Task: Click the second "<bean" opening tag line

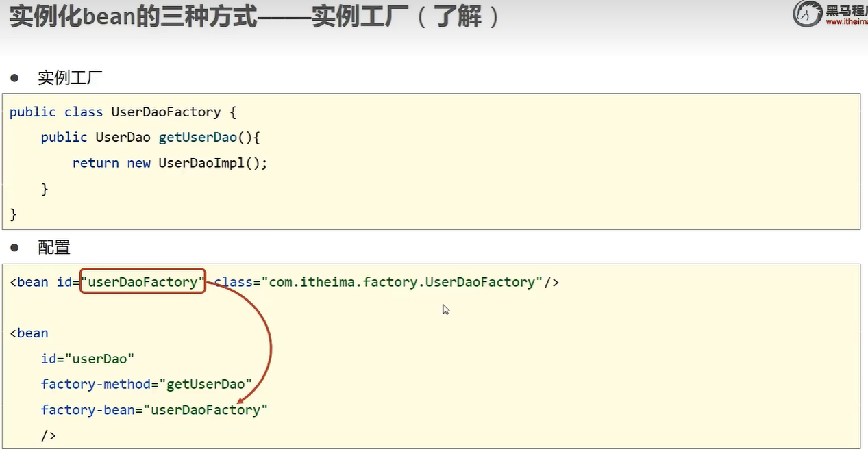Action: tap(29, 333)
